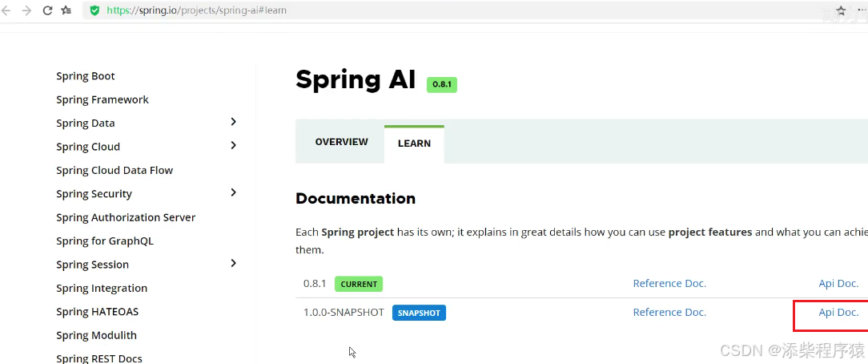Open the Spring Modulith link
This screenshot has height=364, width=868.
[96, 335]
